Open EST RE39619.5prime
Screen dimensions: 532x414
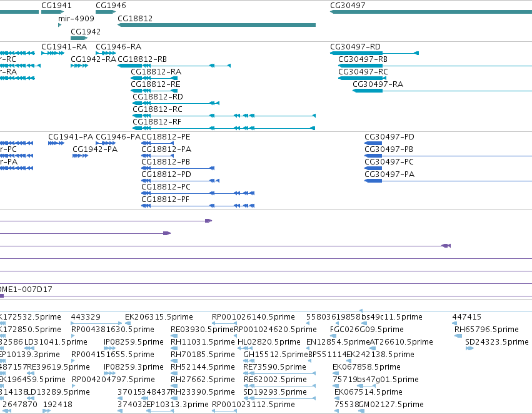[x=58, y=367]
